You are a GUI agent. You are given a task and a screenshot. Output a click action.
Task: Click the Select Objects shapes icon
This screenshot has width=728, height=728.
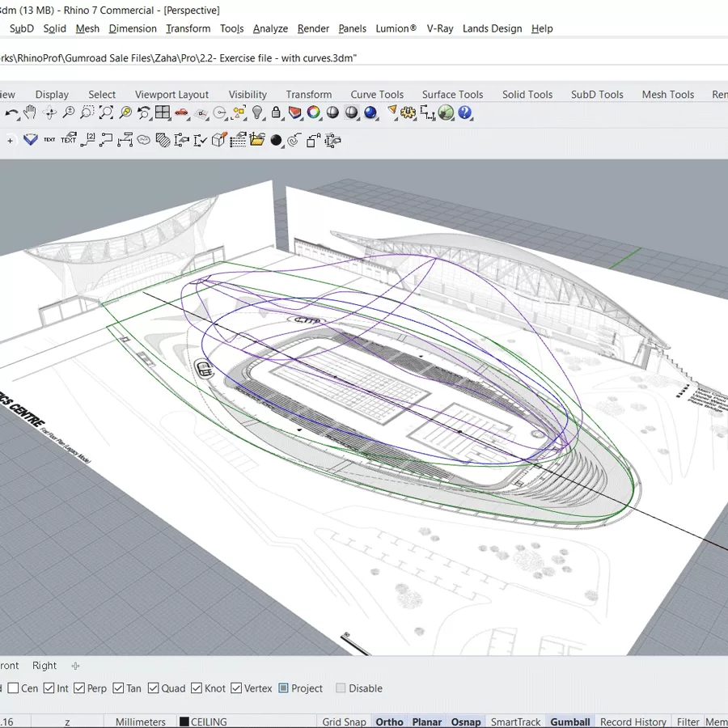239,112
